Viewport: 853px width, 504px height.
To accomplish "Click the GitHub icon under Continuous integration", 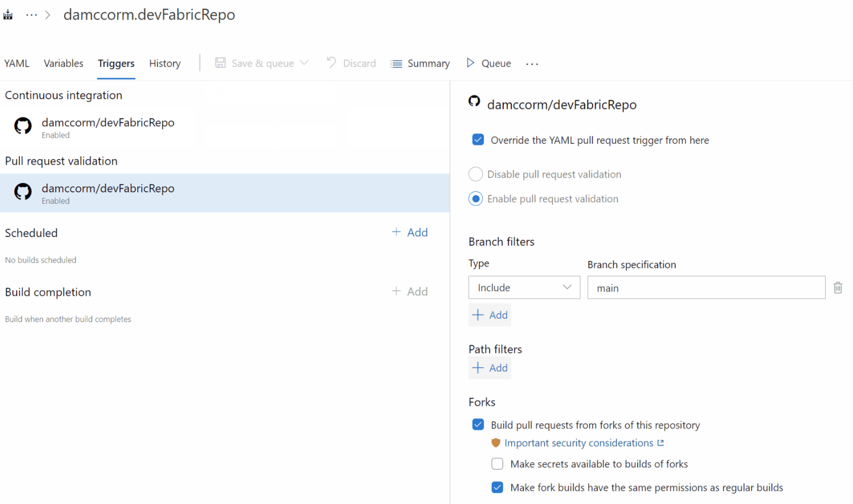I will tap(22, 126).
